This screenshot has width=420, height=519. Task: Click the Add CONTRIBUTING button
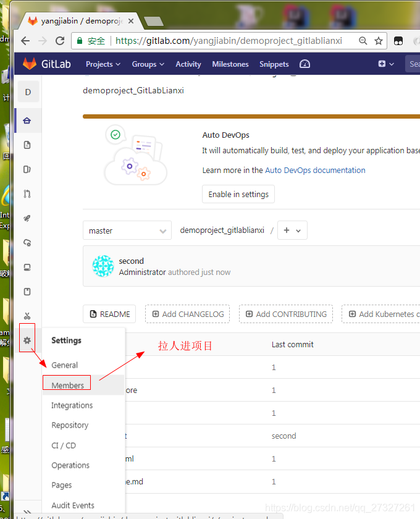pyautogui.click(x=286, y=314)
